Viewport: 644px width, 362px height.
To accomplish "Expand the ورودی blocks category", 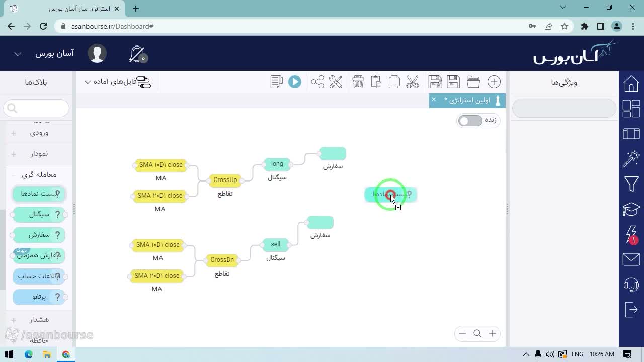I will 30,133.
